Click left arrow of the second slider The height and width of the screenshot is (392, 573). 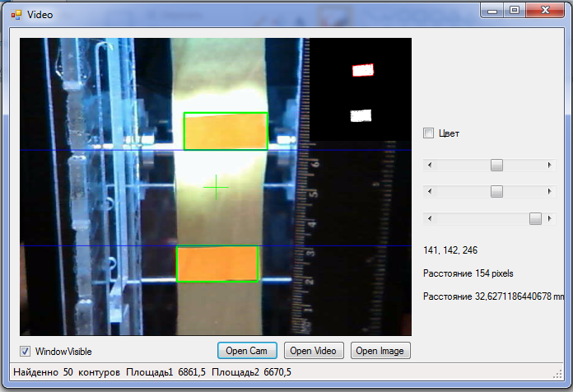click(427, 192)
